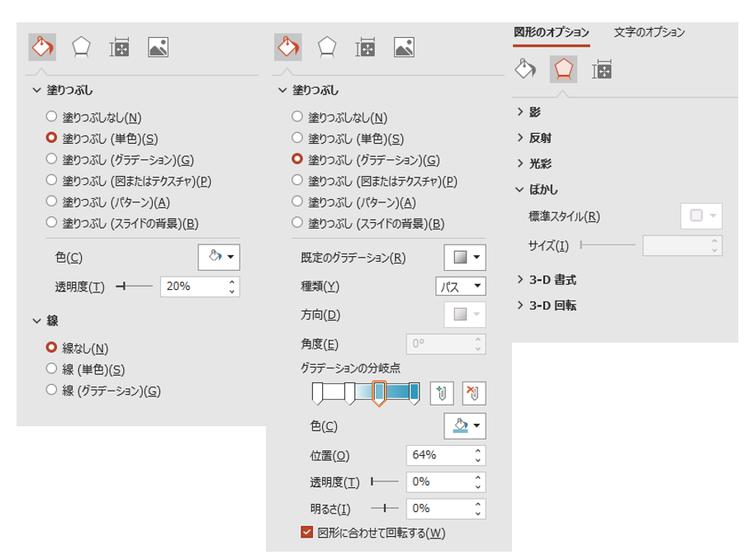This screenshot has height=560, width=754.
Task: Toggle the 図形に合わせて回転する checkbox
Action: 307,533
